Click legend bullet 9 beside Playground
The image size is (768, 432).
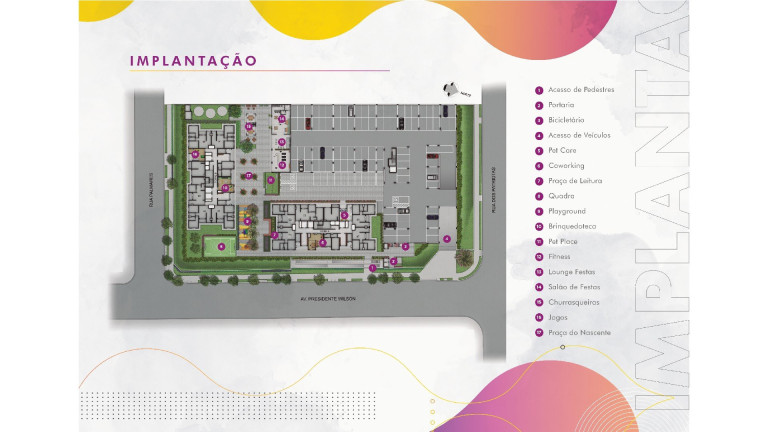[x=539, y=212]
